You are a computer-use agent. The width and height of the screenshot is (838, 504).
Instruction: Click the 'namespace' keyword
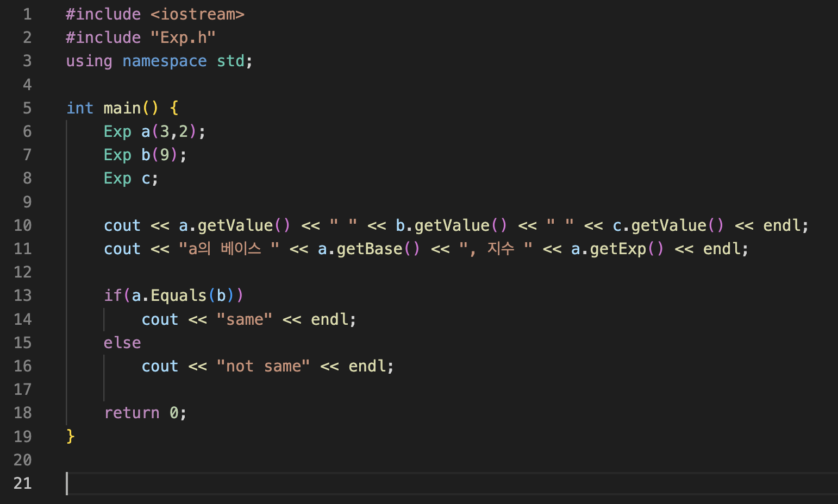[x=165, y=61]
